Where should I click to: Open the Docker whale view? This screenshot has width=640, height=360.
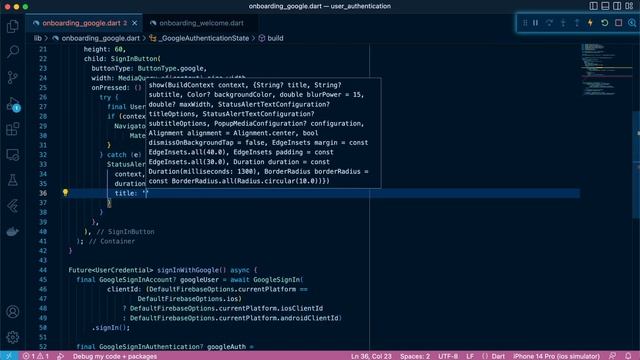(x=13, y=231)
